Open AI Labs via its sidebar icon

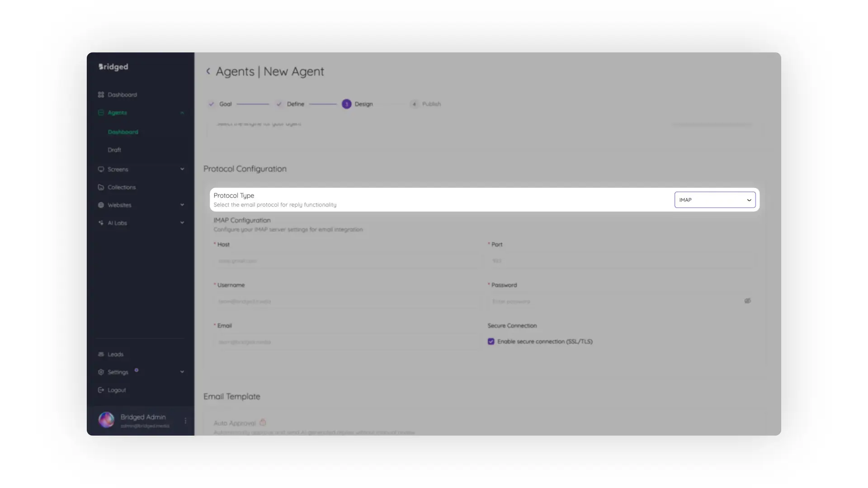(101, 222)
